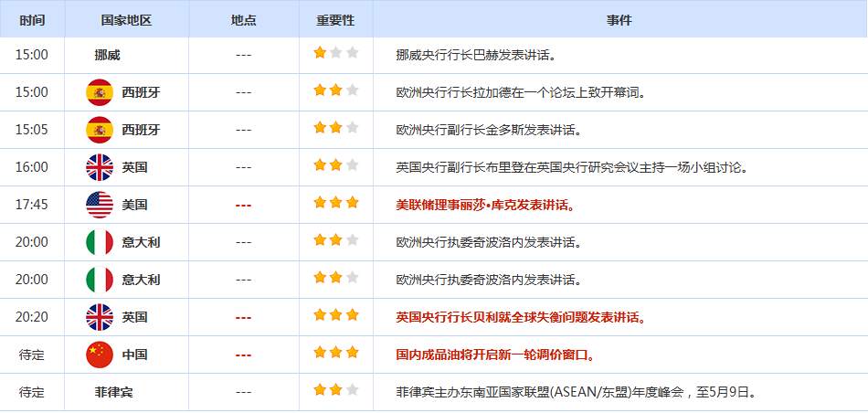Click the one-star rating in the 挪威 row

click(x=336, y=53)
